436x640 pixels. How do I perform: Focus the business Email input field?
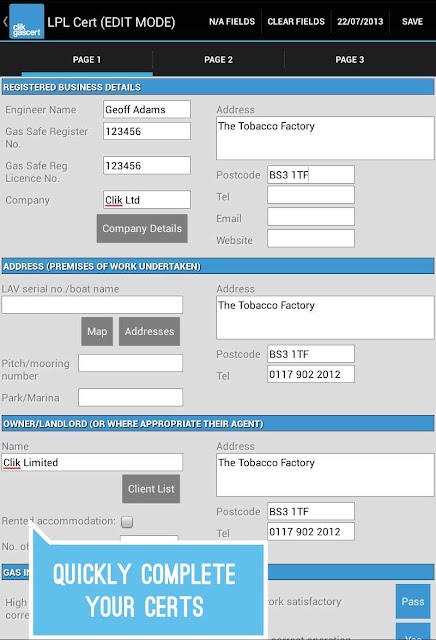(311, 217)
